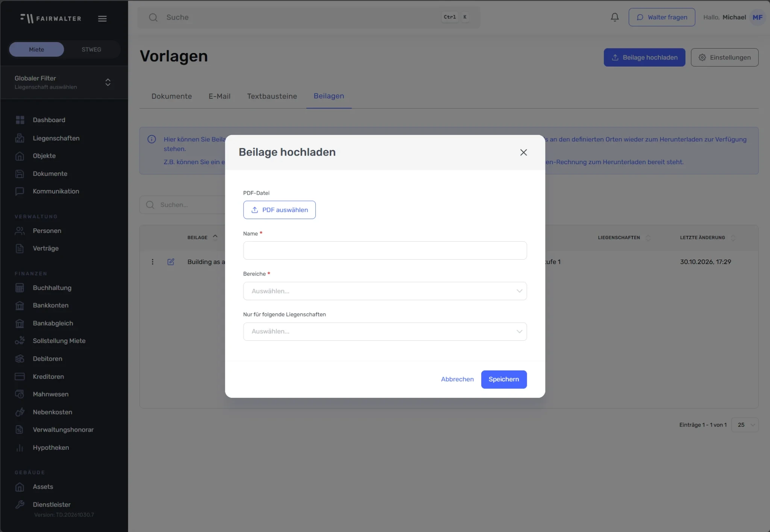Image resolution: width=770 pixels, height=532 pixels.
Task: Close the Beilage hochladen dialog with X
Action: [x=523, y=152]
